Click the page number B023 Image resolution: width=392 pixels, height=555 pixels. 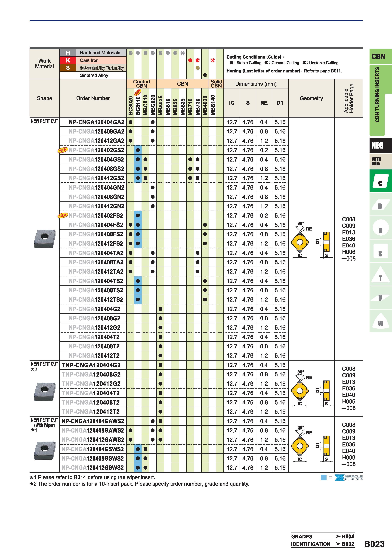point(374,544)
